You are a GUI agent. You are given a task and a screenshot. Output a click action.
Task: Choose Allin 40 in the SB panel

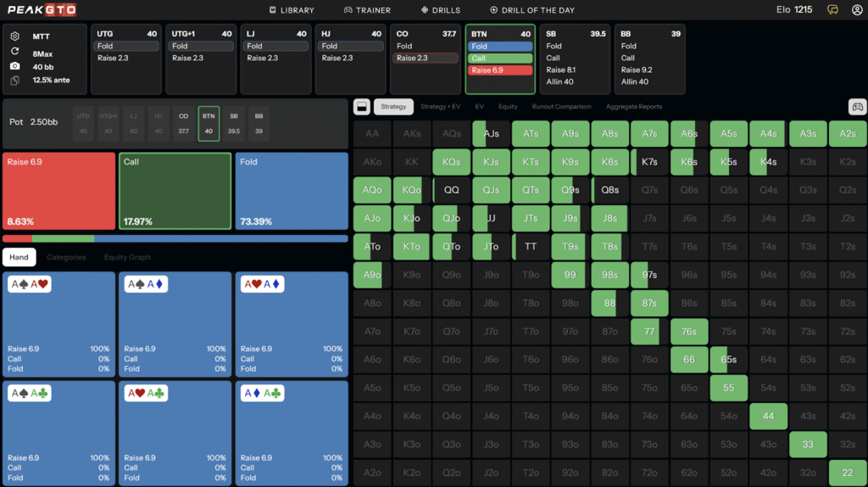559,82
